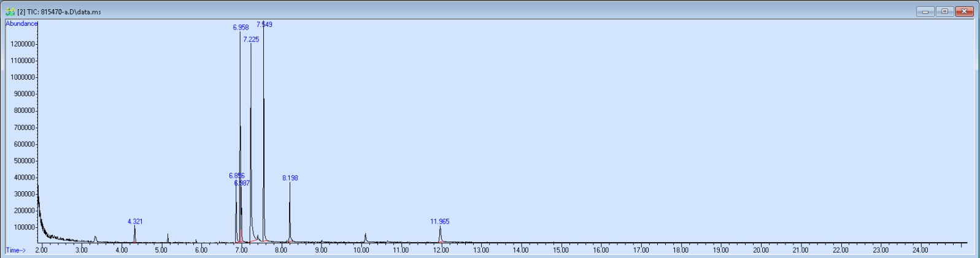Click the Time--> x-axis label
Viewport: 980px width, 258px height.
[16, 250]
